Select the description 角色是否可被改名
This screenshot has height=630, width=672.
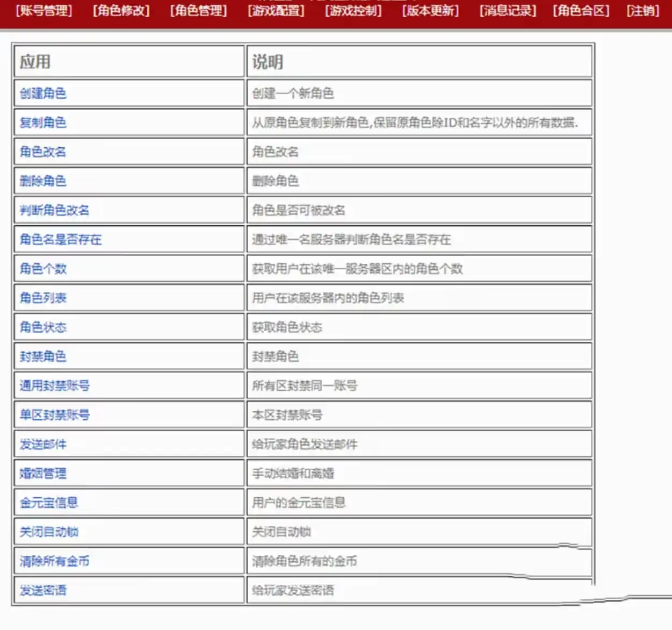pyautogui.click(x=299, y=210)
